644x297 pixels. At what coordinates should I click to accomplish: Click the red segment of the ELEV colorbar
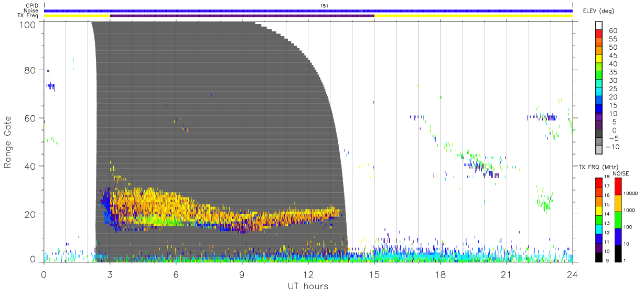tap(599, 34)
